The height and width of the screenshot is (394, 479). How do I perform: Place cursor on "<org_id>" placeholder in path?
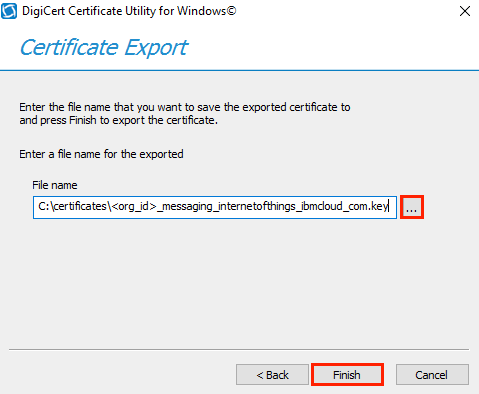(134, 207)
